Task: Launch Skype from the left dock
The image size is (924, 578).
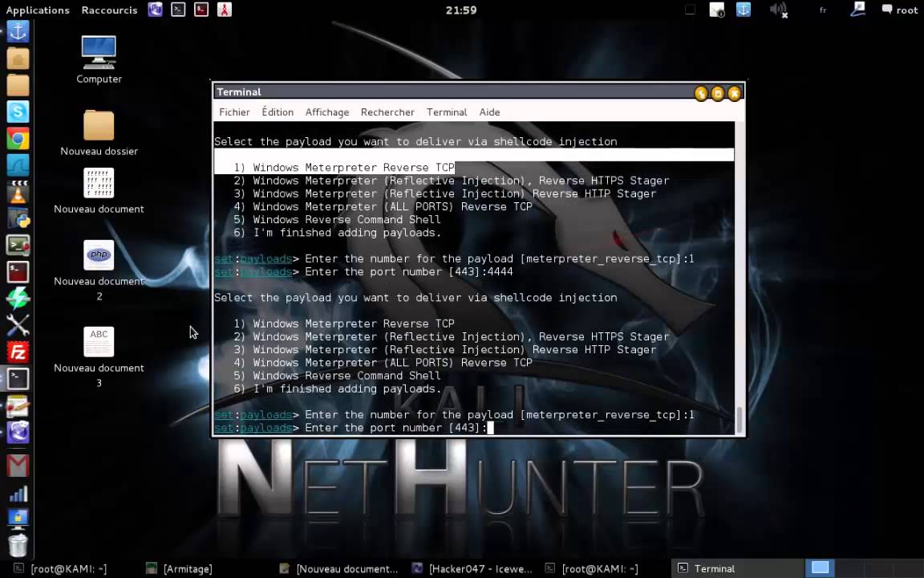Action: tap(18, 112)
